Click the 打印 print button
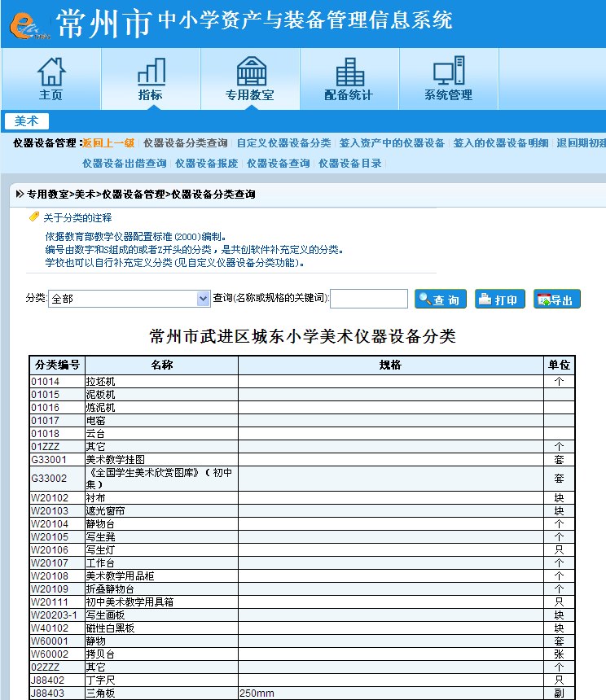606x700 pixels. click(500, 299)
